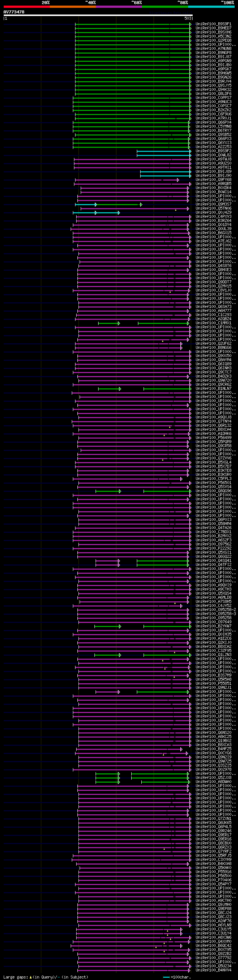Click the orange ~40% identity legend segment
This screenshot has height=980, width=238.
[x=73, y=7]
